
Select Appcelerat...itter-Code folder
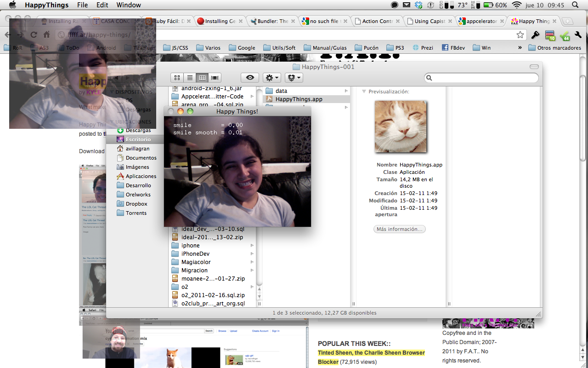213,96
